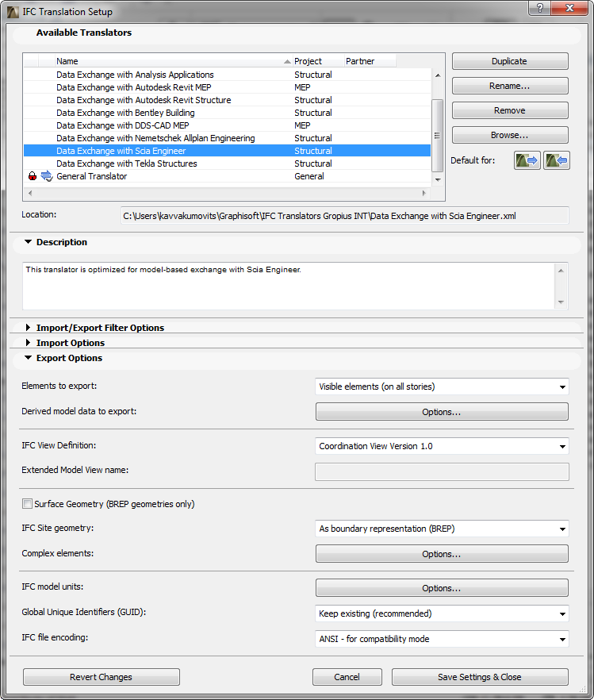Enable Surface Geometry (BREP geometries only)
Screen dimensions: 594x700
pyautogui.click(x=27, y=504)
